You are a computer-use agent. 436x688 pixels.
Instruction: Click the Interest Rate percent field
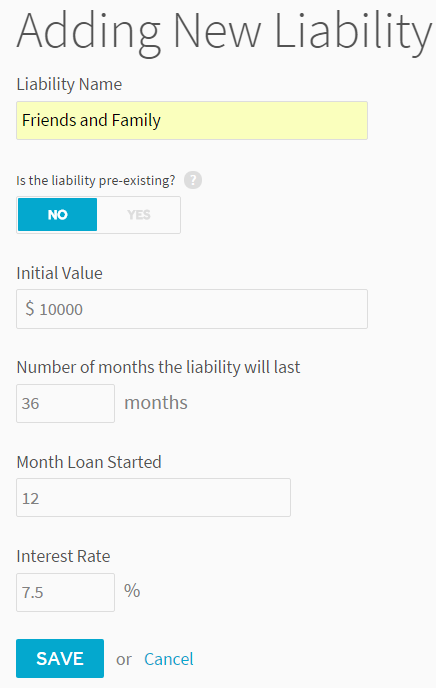65,592
